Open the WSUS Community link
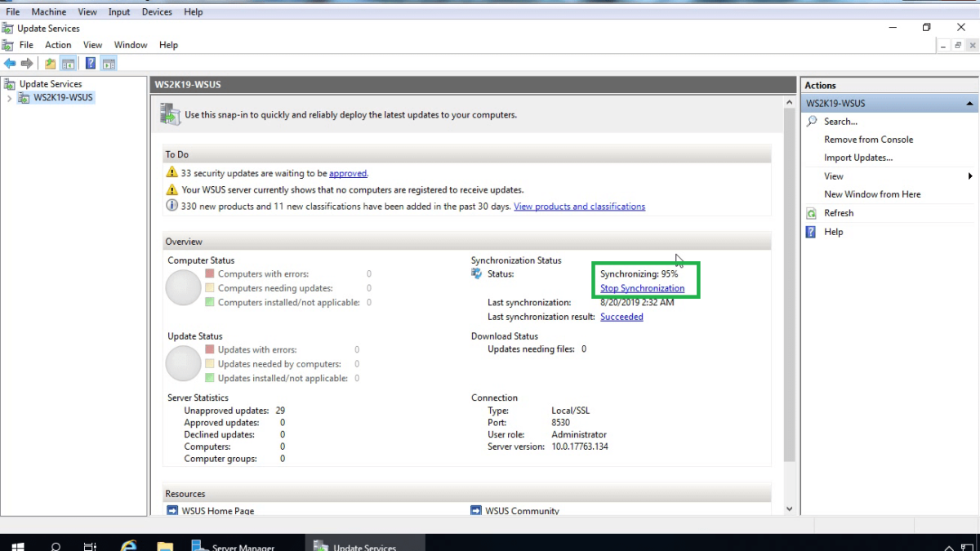This screenshot has width=980, height=551. pyautogui.click(x=522, y=511)
